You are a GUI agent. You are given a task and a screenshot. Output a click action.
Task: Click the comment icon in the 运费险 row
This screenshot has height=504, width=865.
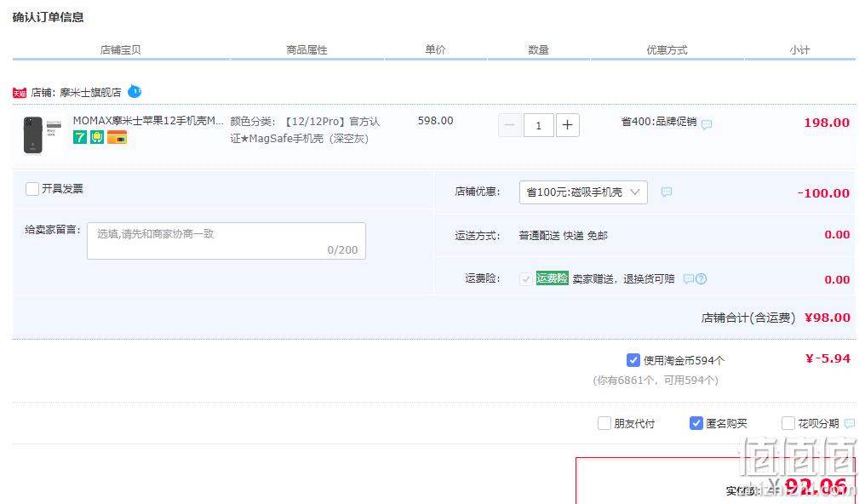(x=688, y=279)
